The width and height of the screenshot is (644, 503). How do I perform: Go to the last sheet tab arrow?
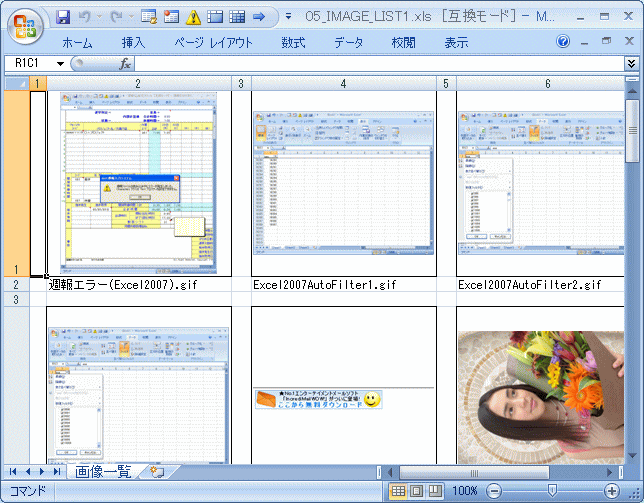57,472
